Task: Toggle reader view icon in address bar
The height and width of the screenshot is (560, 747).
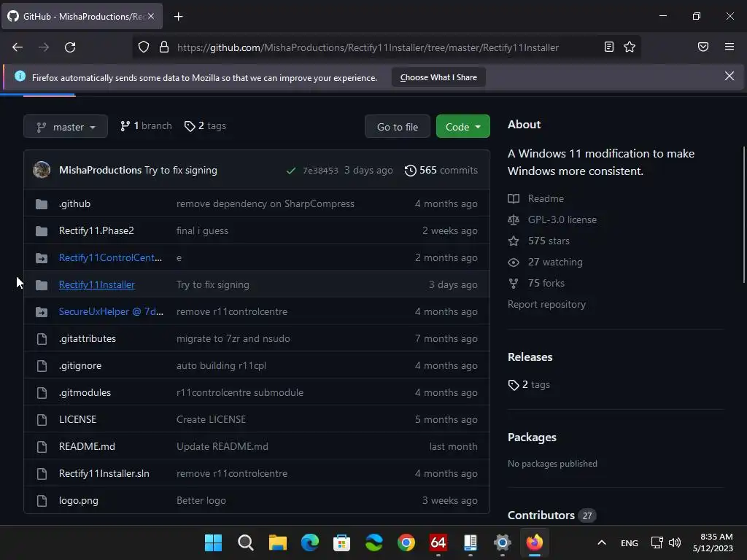Action: [609, 47]
